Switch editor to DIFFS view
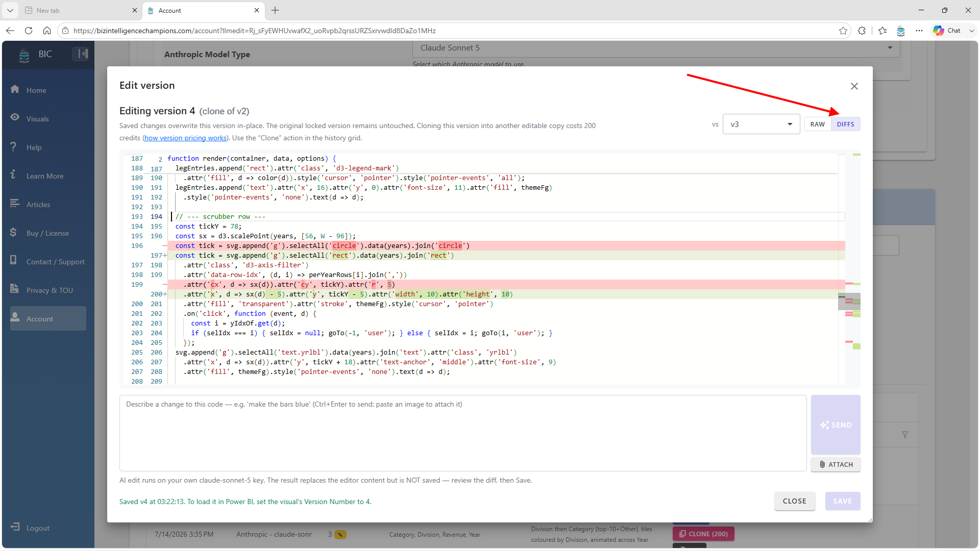 click(x=845, y=124)
